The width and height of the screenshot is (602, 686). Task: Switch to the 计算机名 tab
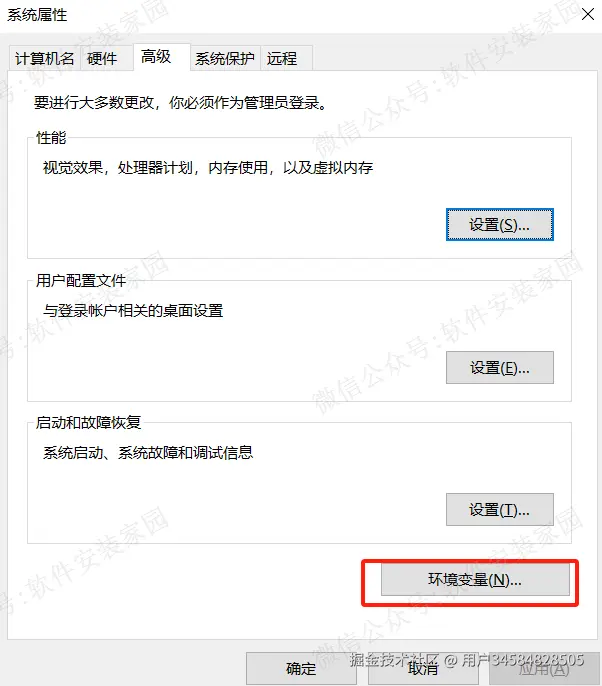[x=44, y=58]
